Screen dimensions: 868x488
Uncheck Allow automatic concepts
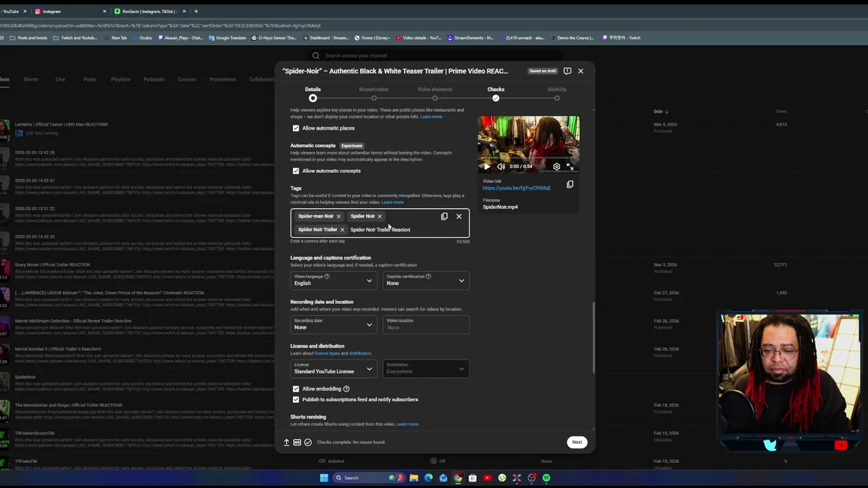point(296,171)
